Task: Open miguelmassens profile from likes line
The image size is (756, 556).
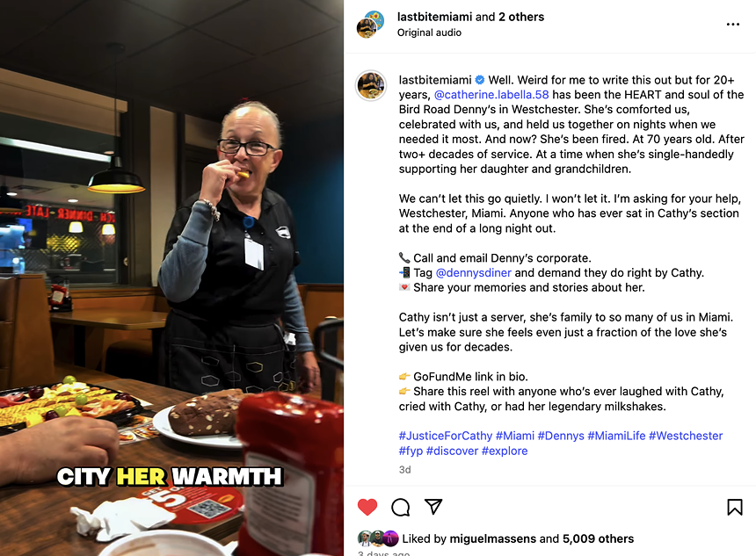Action: click(493, 538)
